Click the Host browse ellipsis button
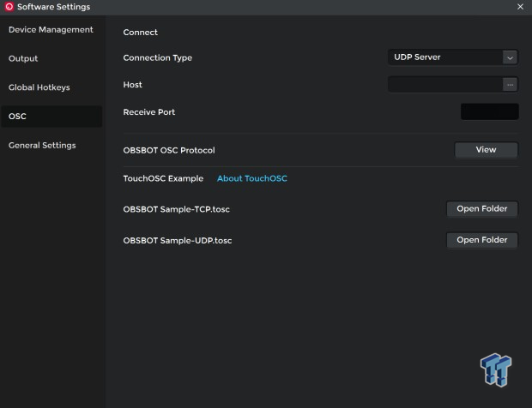 point(510,85)
